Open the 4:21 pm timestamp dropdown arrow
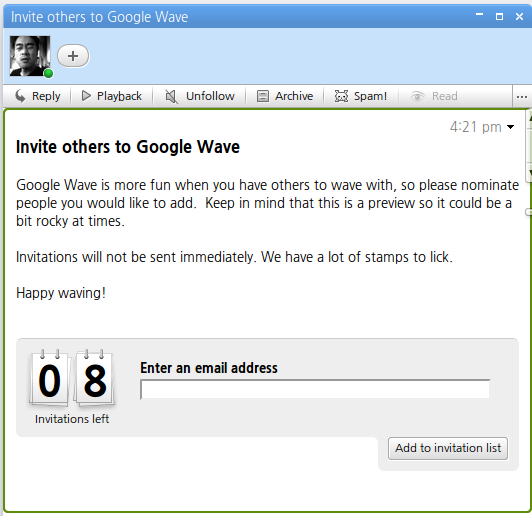 510,127
